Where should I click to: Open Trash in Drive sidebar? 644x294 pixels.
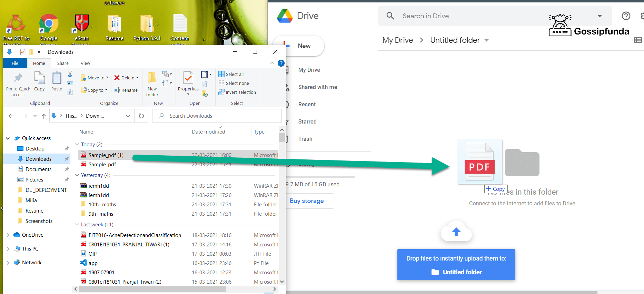coord(305,139)
